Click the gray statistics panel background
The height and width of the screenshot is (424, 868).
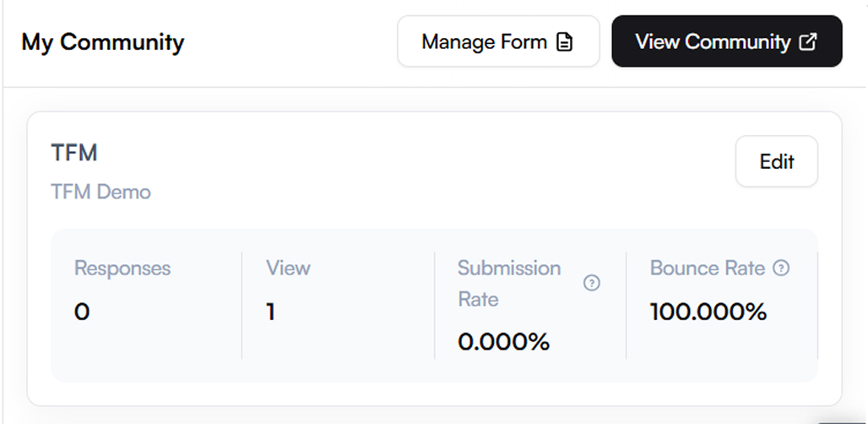435,371
